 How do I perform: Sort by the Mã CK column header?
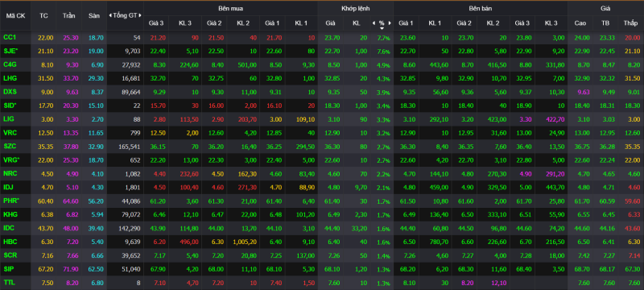point(15,15)
